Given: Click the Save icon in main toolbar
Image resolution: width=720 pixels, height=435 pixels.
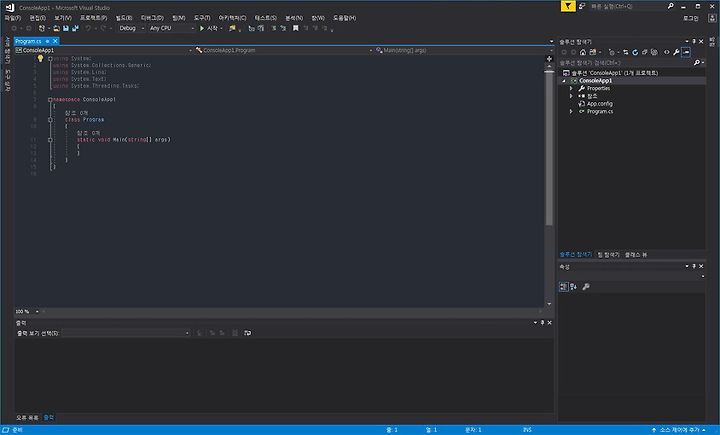Looking at the screenshot, I should click(66, 28).
